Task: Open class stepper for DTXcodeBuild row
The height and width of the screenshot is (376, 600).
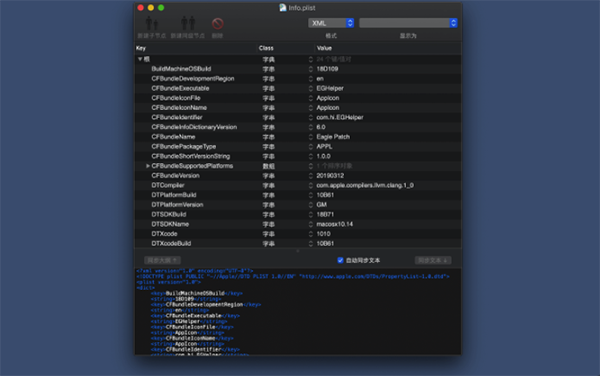Action: [x=311, y=244]
